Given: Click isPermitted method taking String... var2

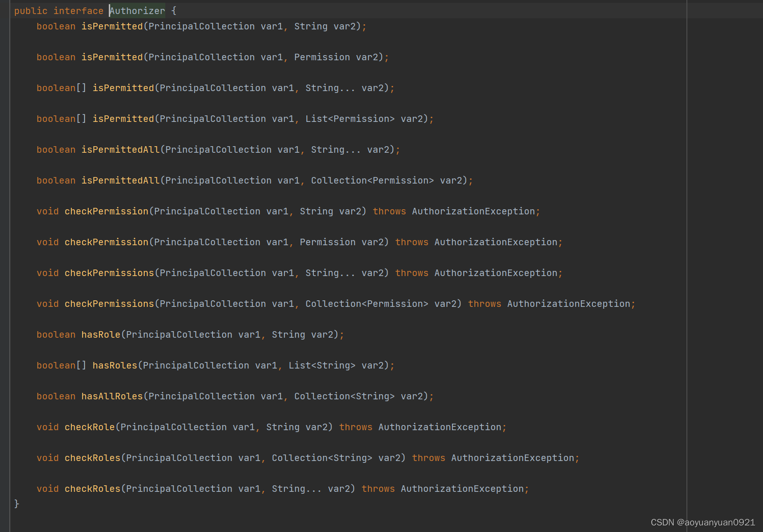Looking at the screenshot, I should tap(123, 88).
